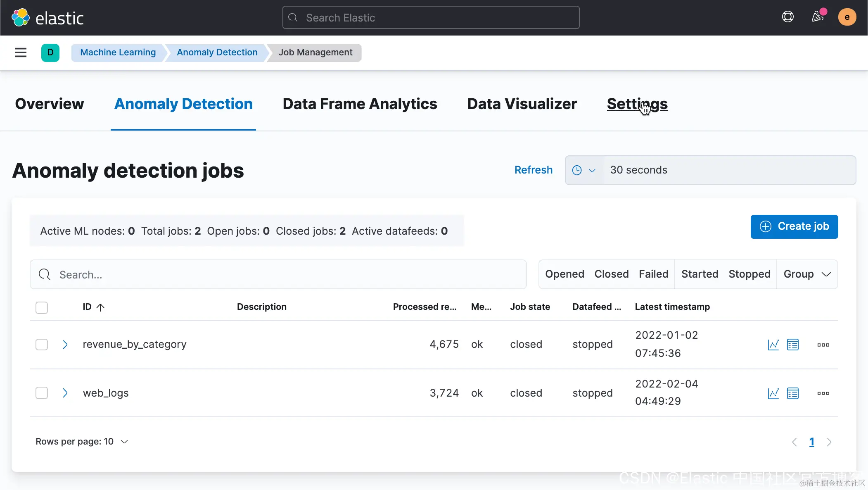
Task: Open the actions menu for web_logs
Action: click(x=823, y=393)
